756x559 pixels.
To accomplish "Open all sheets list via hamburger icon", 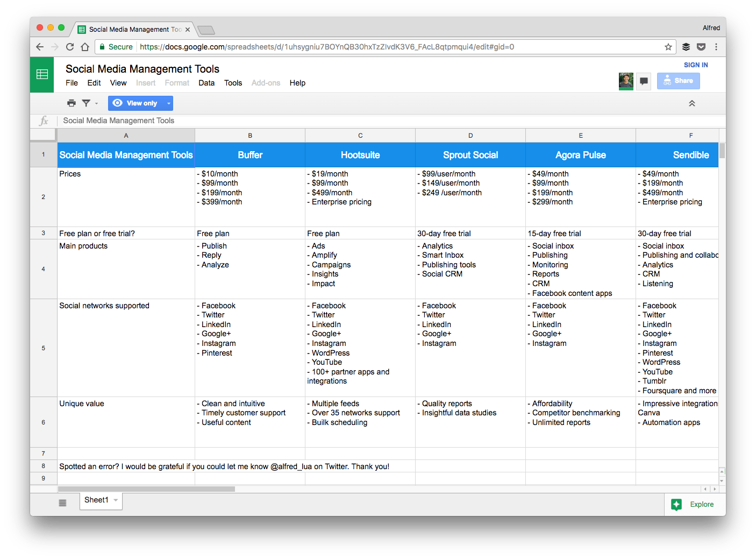I will (x=62, y=502).
